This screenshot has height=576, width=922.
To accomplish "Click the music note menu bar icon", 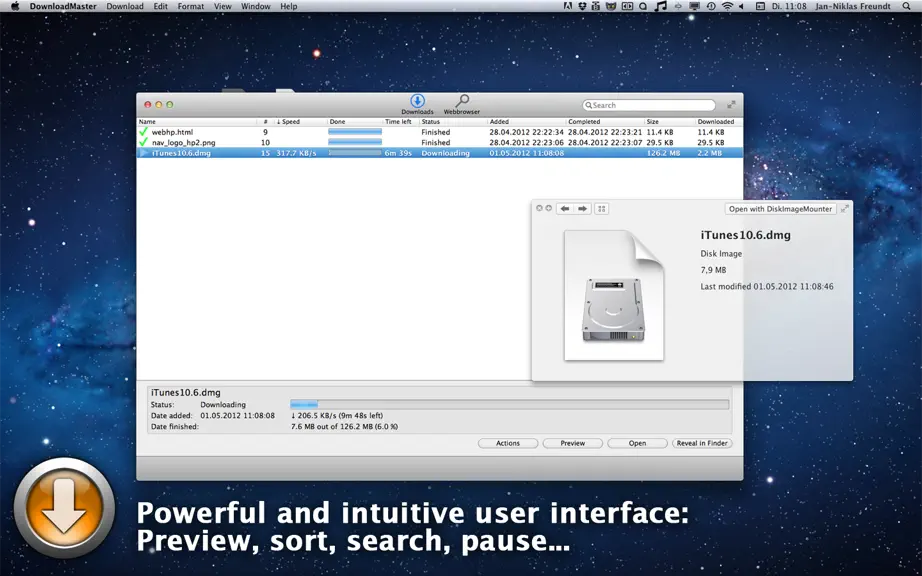I will [661, 6].
